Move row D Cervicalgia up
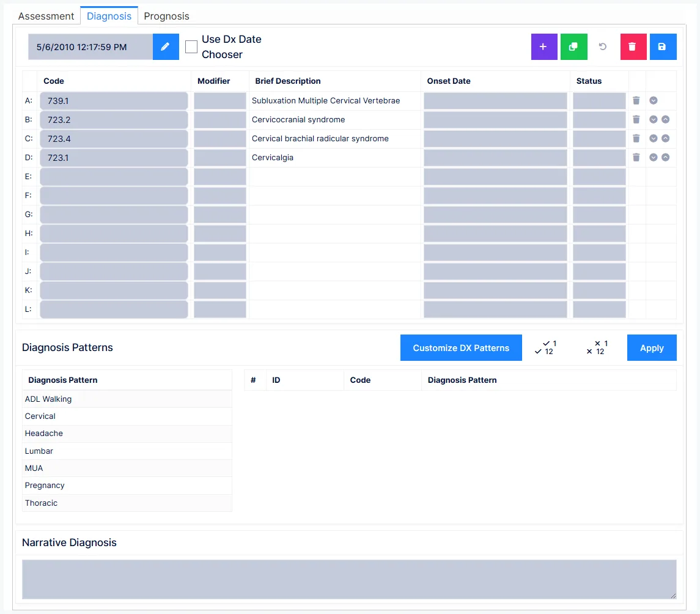This screenshot has width=700, height=614. 665,157
